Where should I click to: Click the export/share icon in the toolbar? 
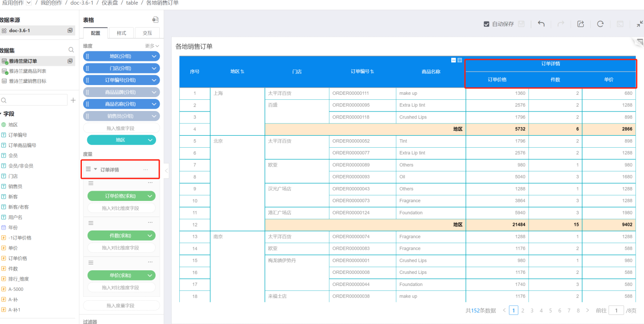click(x=580, y=24)
